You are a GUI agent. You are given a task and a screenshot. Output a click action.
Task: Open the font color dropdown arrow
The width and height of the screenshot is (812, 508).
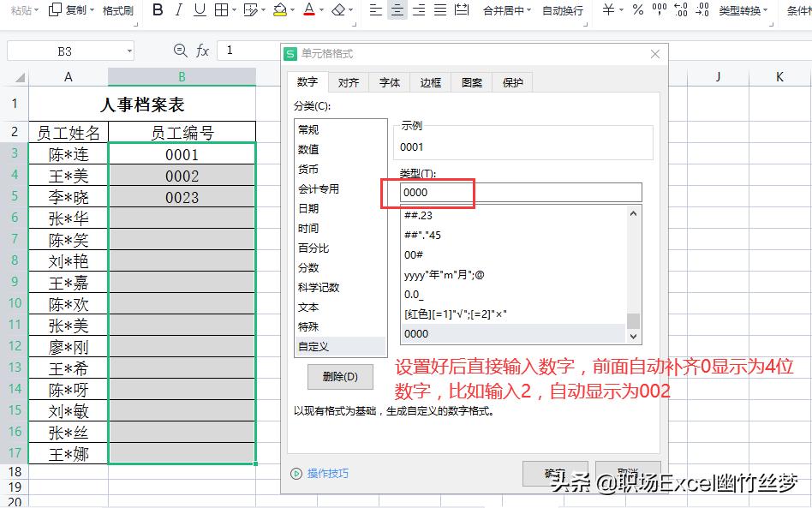click(x=322, y=11)
